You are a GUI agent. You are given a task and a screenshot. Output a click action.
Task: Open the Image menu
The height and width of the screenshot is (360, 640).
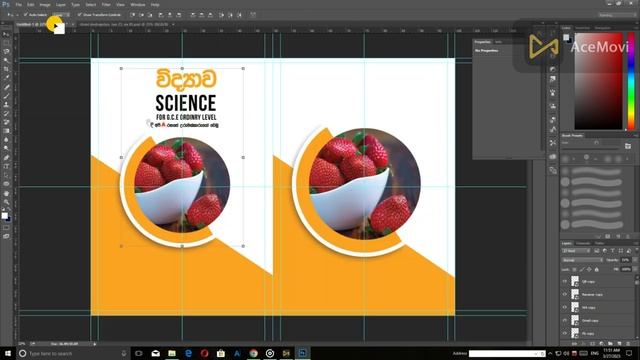(x=45, y=4)
